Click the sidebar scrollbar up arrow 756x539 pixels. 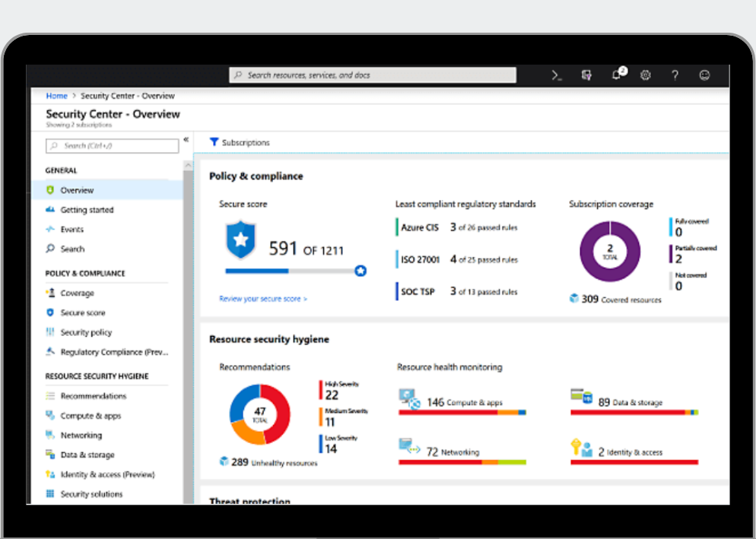(x=188, y=166)
